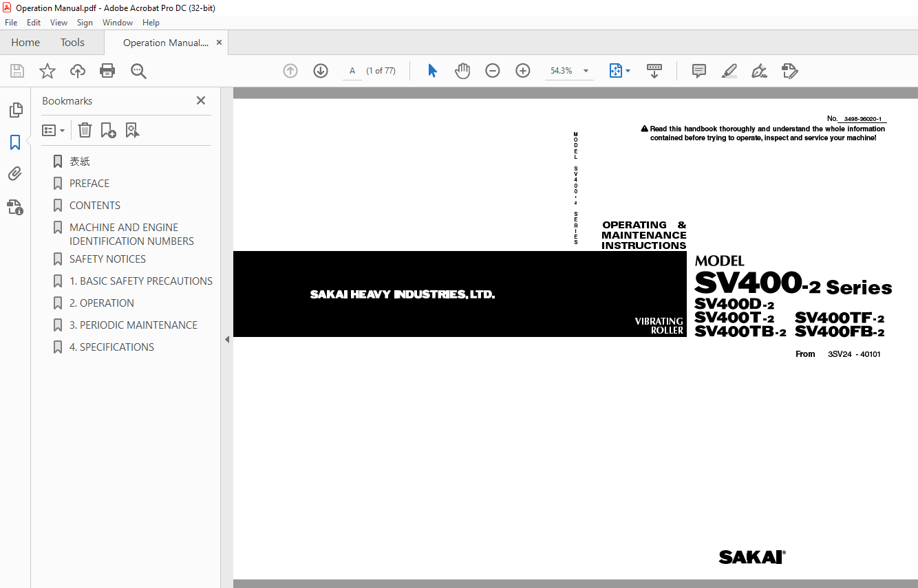Find the current bookmark
Viewport: 918px width, 588px height.
[133, 130]
